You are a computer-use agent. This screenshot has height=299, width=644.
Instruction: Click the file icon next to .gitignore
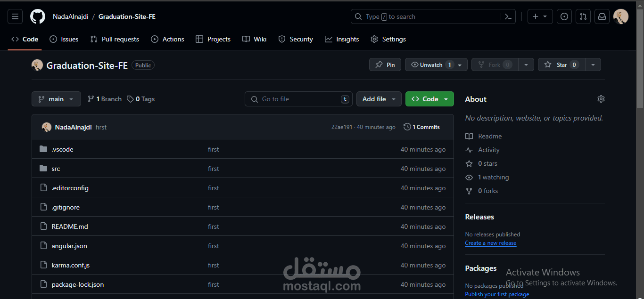click(43, 207)
